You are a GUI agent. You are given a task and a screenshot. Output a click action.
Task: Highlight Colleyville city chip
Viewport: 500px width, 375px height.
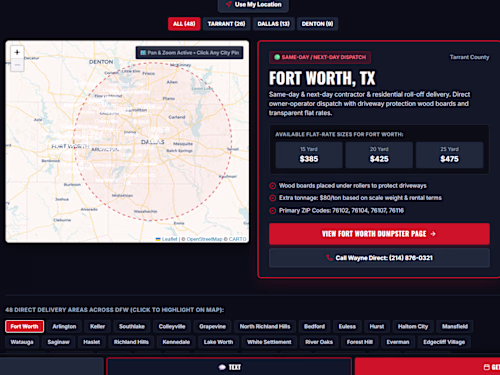pos(172,327)
